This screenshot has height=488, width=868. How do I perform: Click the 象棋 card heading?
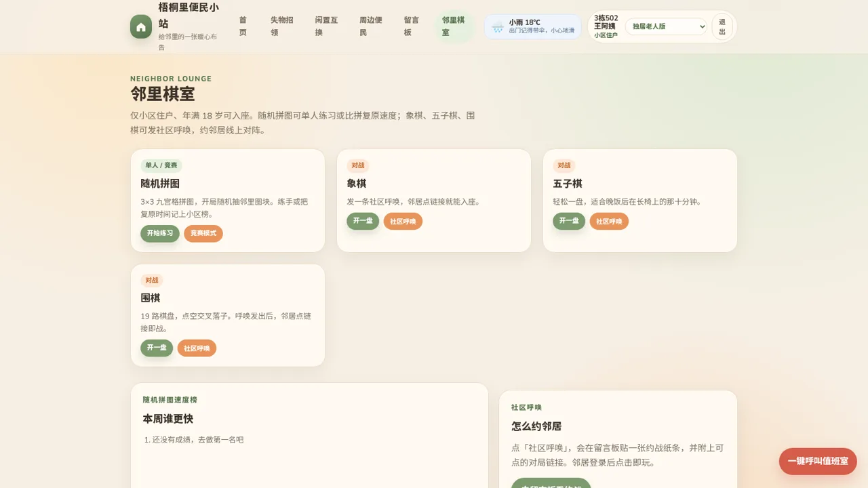point(357,184)
